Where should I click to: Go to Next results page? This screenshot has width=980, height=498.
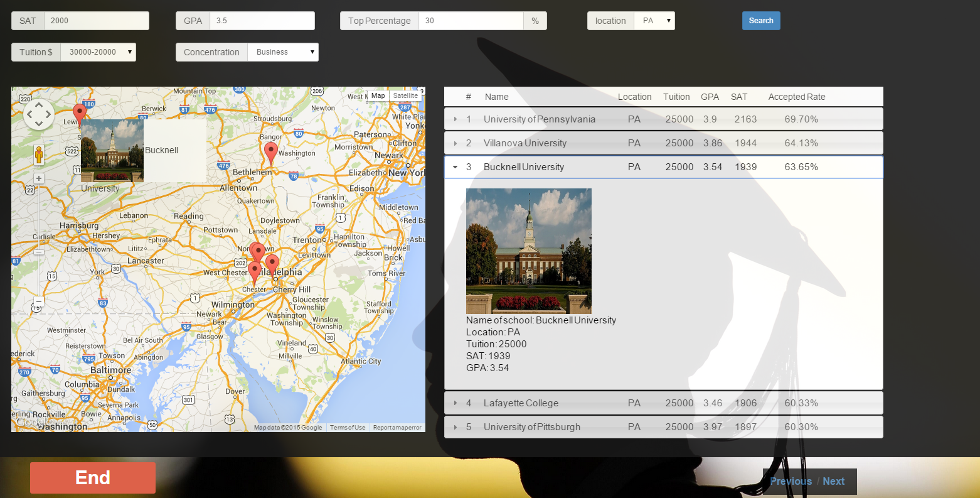pos(834,481)
